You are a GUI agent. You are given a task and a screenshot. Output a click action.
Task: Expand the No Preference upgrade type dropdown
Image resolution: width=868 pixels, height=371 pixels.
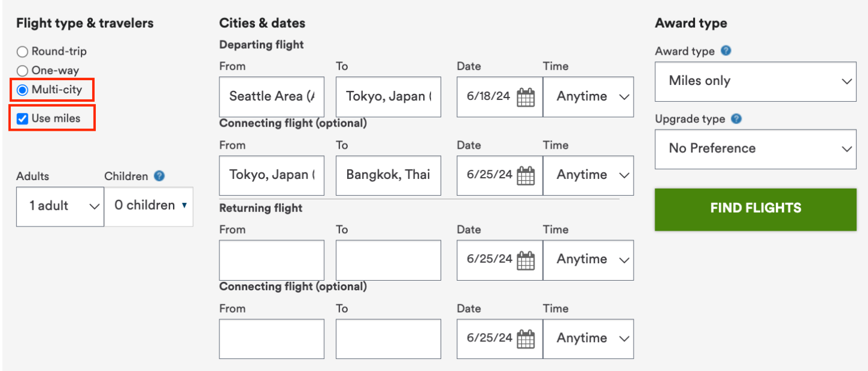(x=755, y=149)
